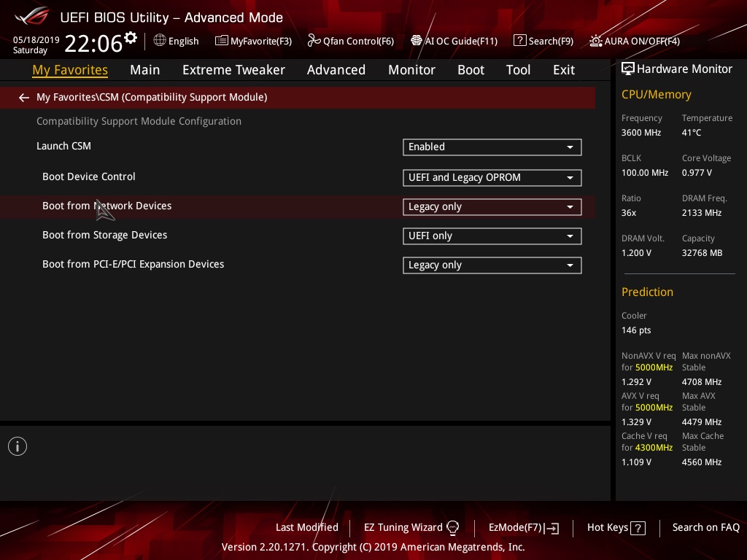The width and height of the screenshot is (747, 560).
Task: Click the 41°C temperature value
Action: click(x=692, y=133)
